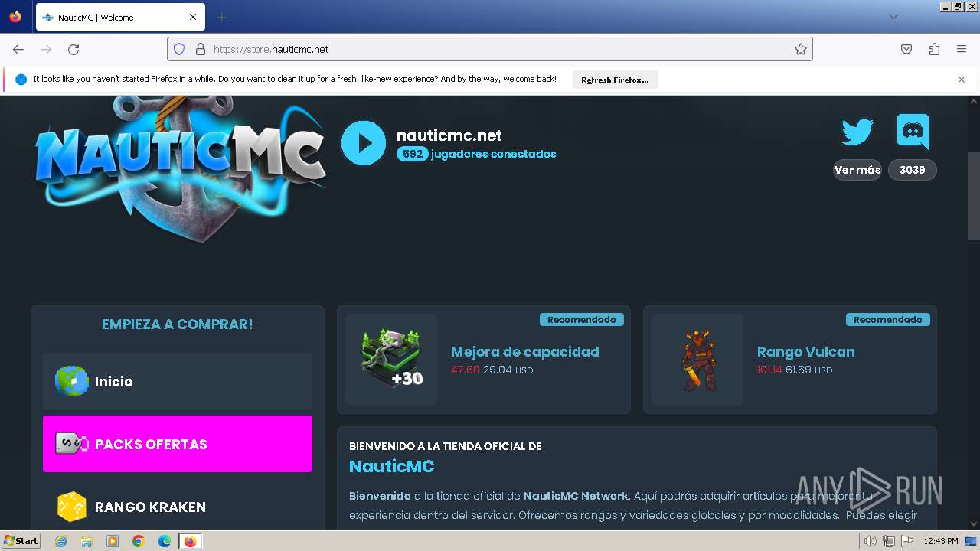Open the PACKS OFERTAS category
The width and height of the screenshot is (980, 551).
[178, 444]
